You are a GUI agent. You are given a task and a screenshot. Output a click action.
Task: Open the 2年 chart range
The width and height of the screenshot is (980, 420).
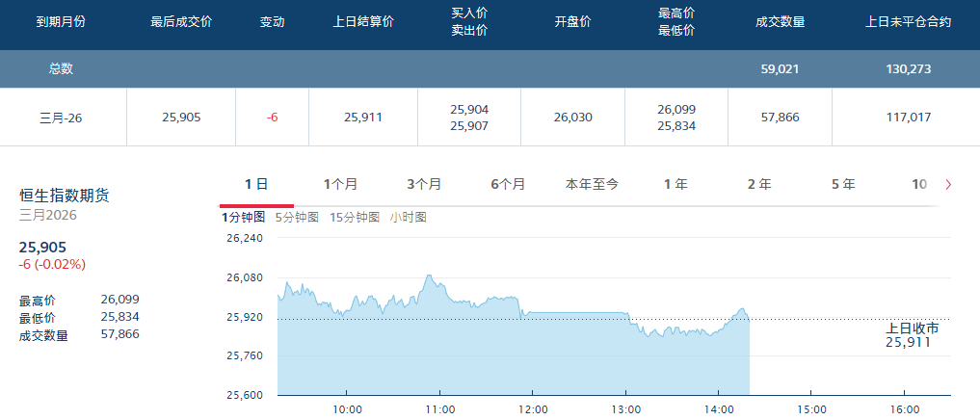759,184
